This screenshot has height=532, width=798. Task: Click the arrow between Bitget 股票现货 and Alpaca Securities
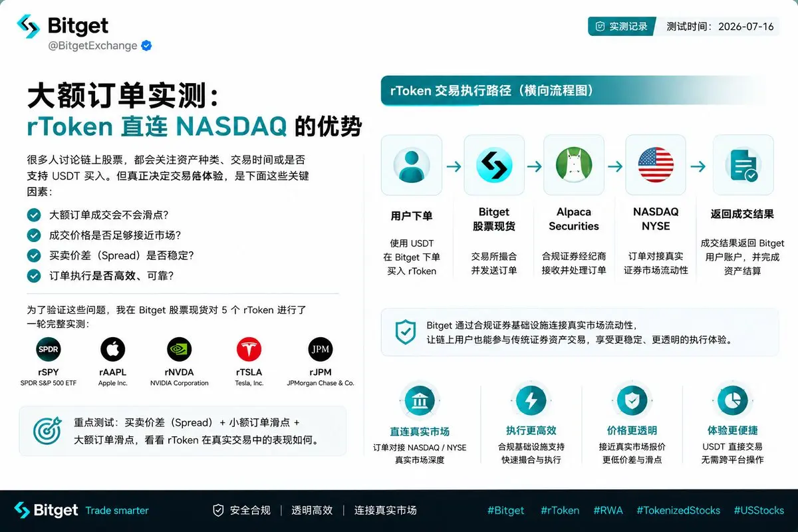click(x=534, y=166)
